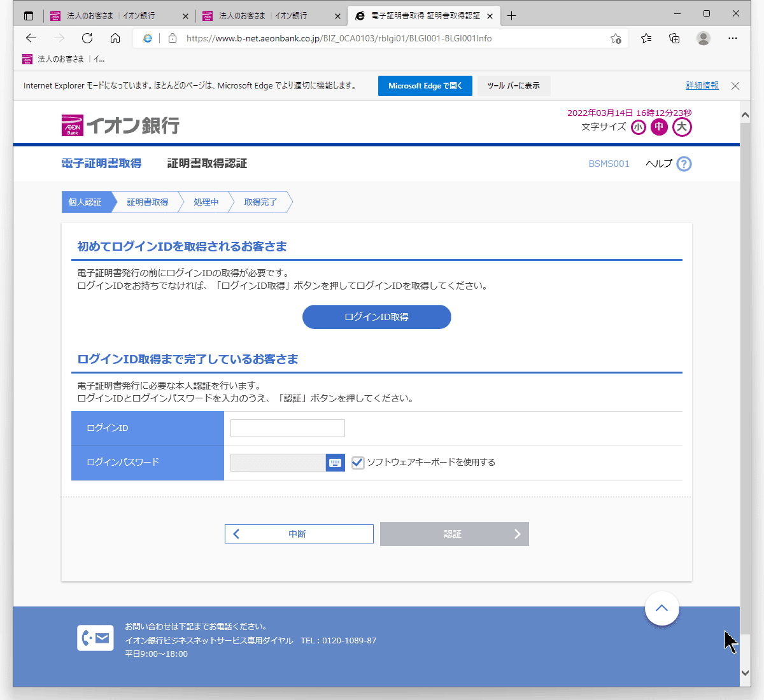This screenshot has height=700, width=764.
Task: Open the browser profile account menu
Action: (x=704, y=38)
